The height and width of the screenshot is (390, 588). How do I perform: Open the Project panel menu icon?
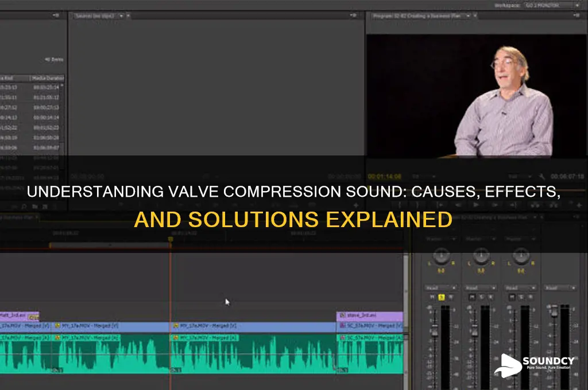pyautogui.click(x=56, y=15)
